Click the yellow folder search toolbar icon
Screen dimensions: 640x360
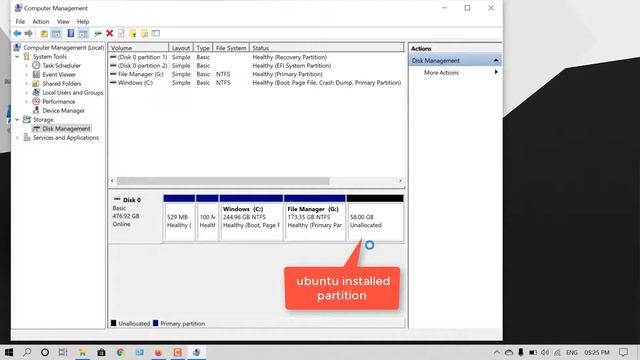coord(144,33)
